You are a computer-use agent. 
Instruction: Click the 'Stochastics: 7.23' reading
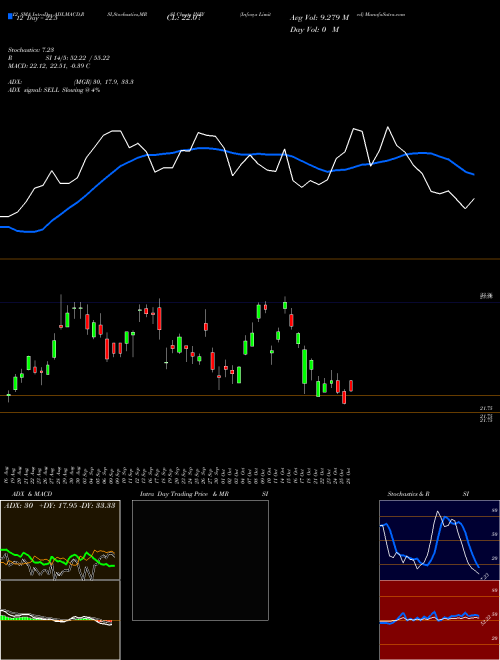pos(31,50)
